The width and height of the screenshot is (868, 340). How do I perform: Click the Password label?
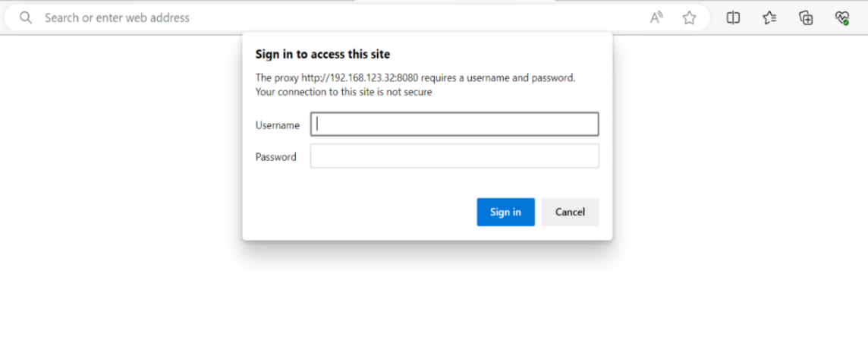click(275, 157)
